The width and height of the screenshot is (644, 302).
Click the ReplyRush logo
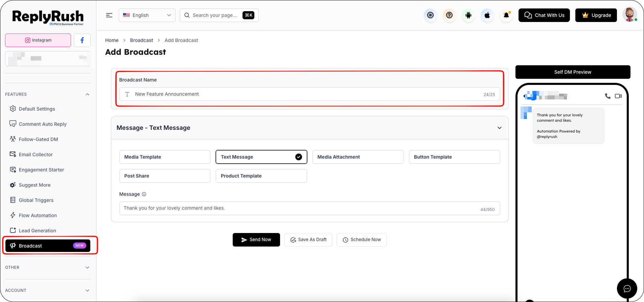coord(48,17)
